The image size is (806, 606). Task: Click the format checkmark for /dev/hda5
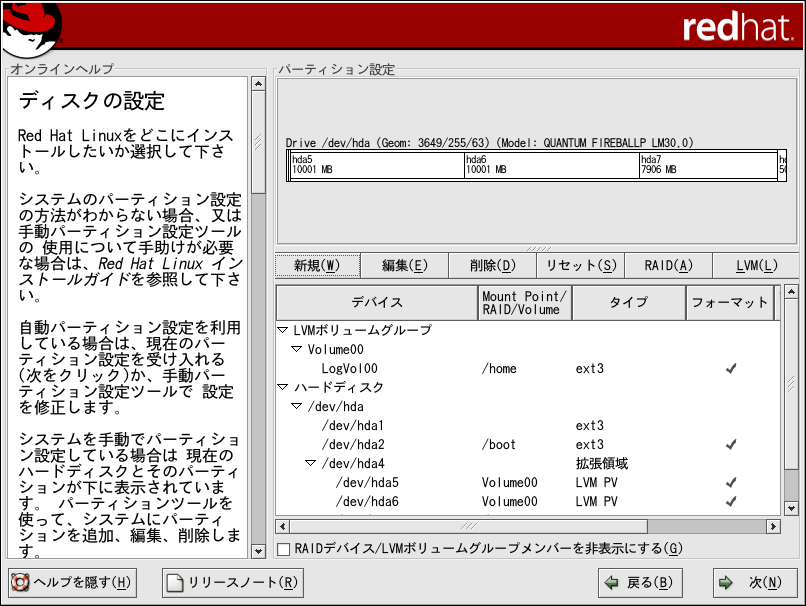[731, 482]
